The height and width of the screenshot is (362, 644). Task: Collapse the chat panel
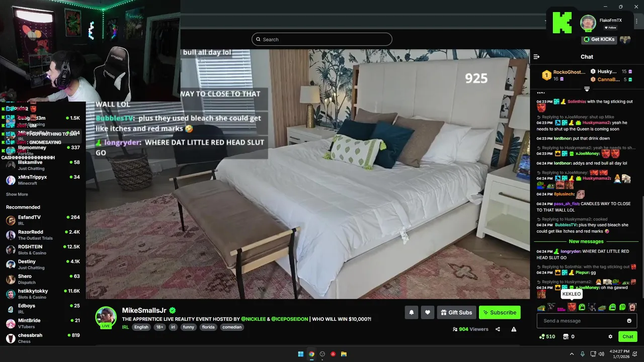click(536, 57)
